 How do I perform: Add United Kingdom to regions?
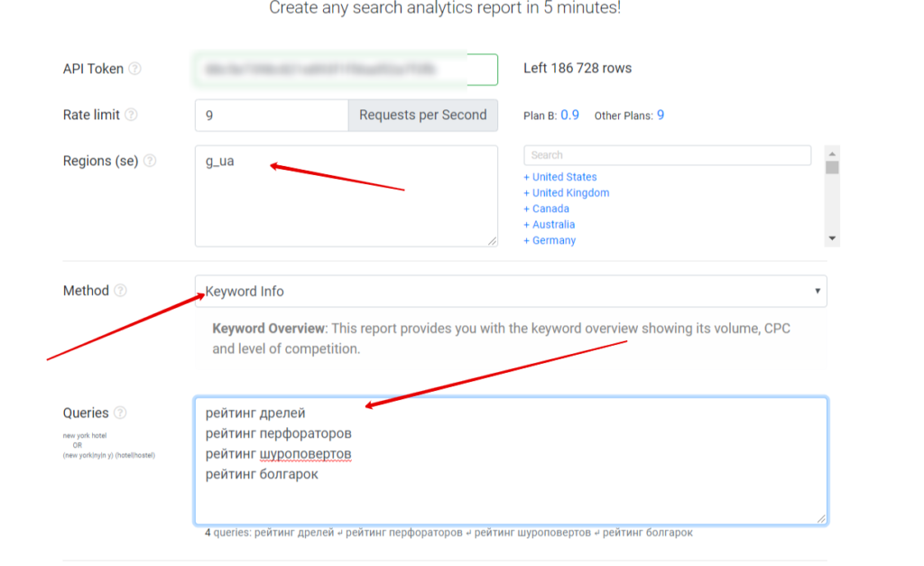[x=567, y=193]
